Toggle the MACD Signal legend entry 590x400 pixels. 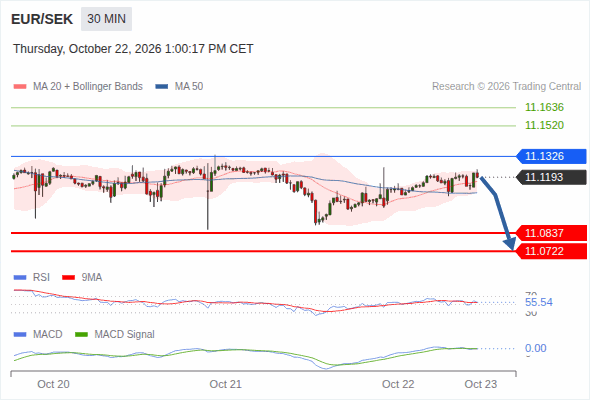pos(115,335)
